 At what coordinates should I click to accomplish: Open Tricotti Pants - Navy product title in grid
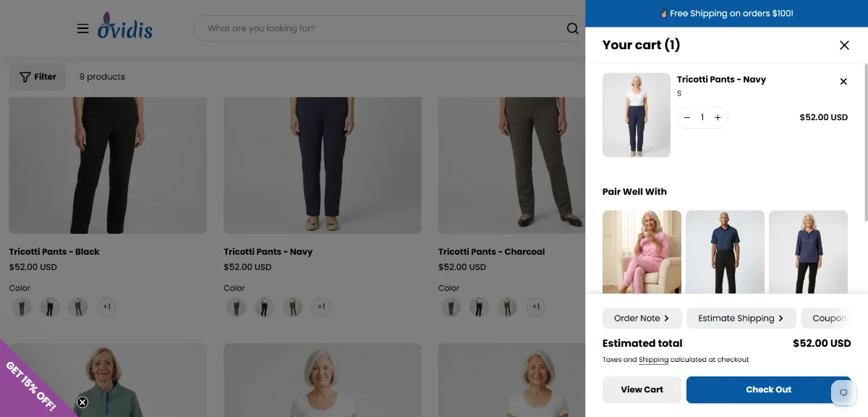click(268, 252)
